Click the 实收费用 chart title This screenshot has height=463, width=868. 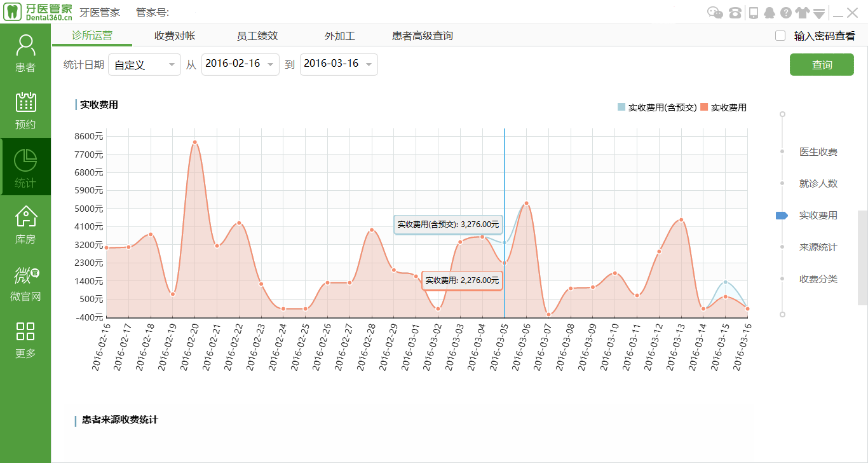point(99,105)
